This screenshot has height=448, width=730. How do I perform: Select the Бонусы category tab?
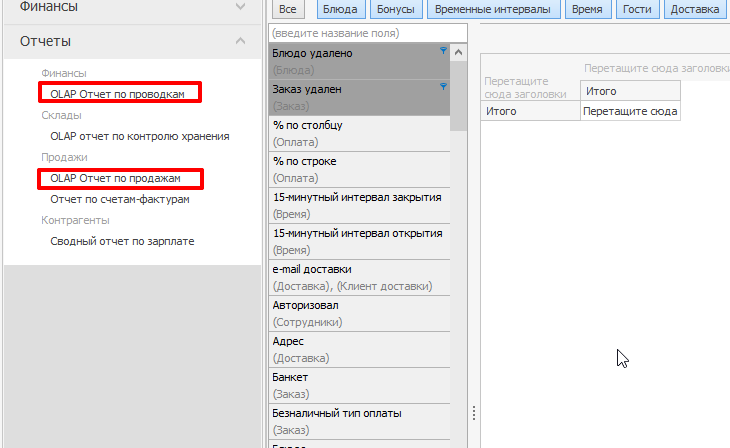point(397,10)
